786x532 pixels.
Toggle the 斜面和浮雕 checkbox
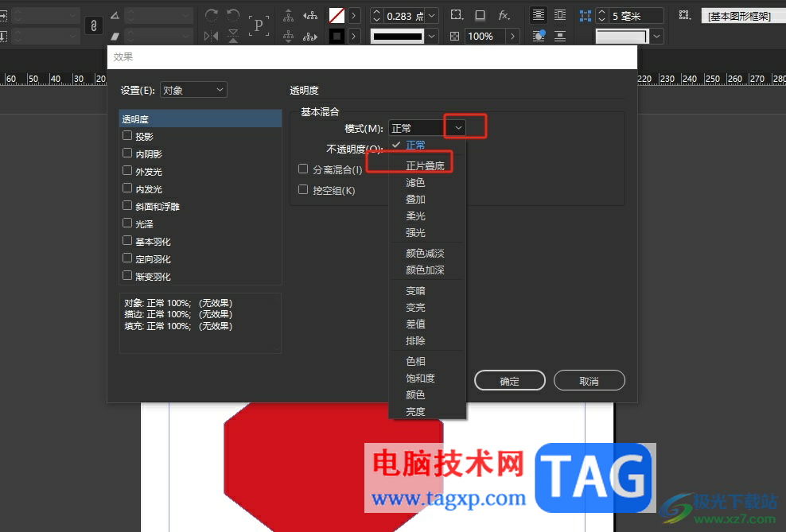(127, 205)
